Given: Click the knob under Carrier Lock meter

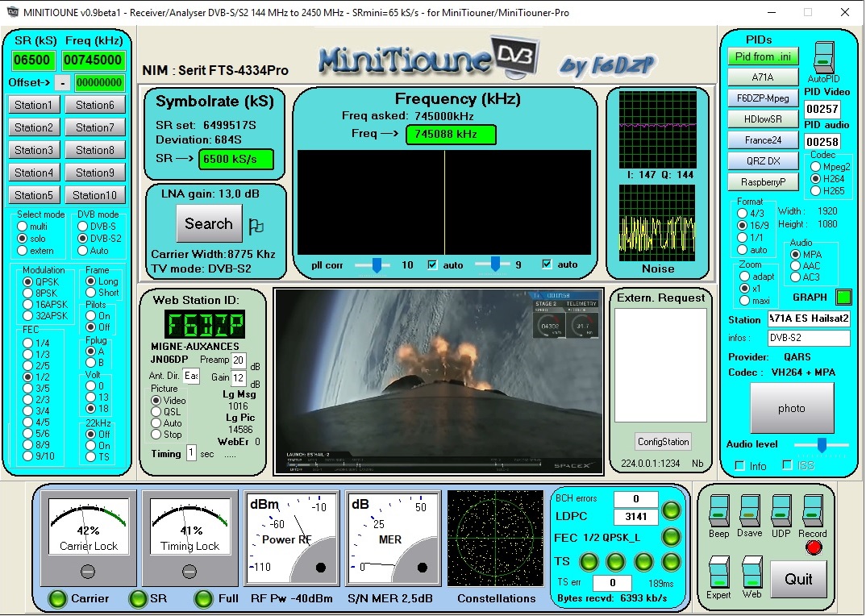Looking at the screenshot, I should [88, 572].
